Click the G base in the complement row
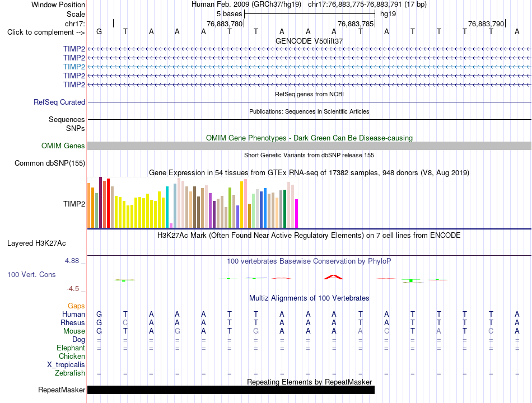532x403 pixels. coord(99,31)
